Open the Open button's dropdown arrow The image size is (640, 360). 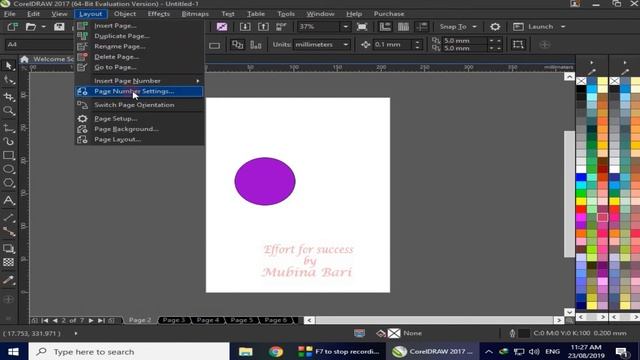tap(43, 27)
